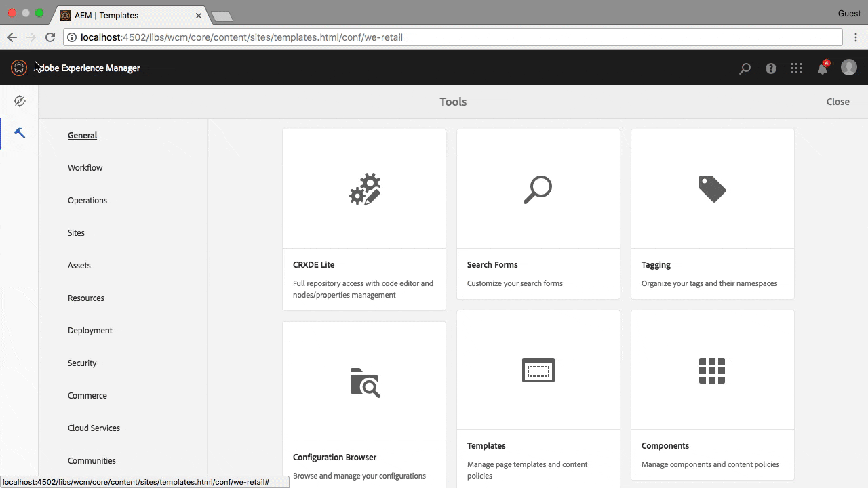Viewport: 868px width, 488px height.
Task: Select the Workflow category
Action: [x=85, y=168]
